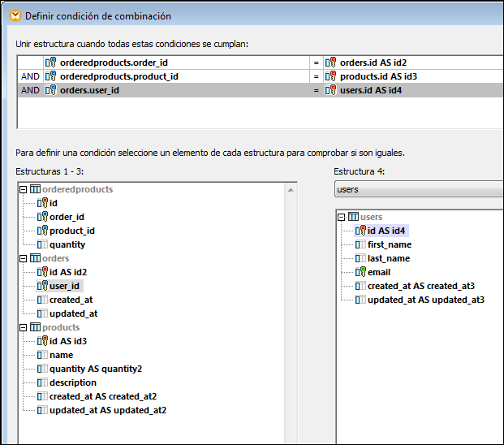Click the users table icon in tree

click(352, 217)
